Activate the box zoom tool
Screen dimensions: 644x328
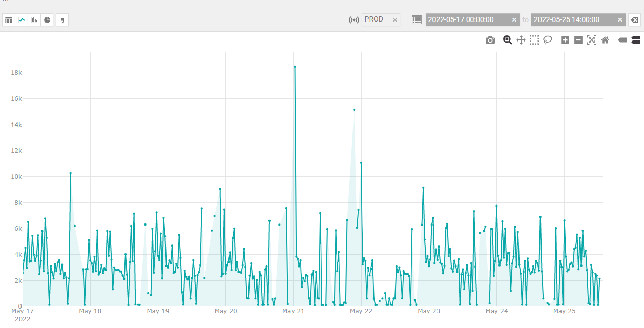pos(507,39)
